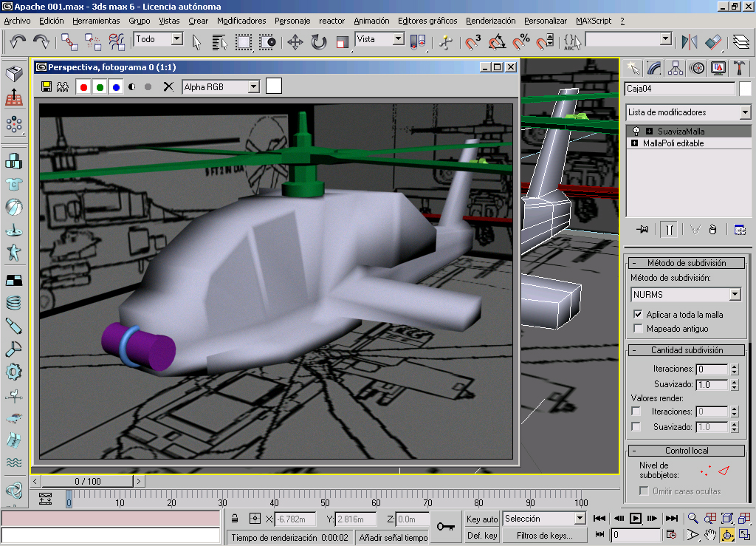The image size is (756, 546).
Task: Click the Align tool icon
Action: point(713,42)
